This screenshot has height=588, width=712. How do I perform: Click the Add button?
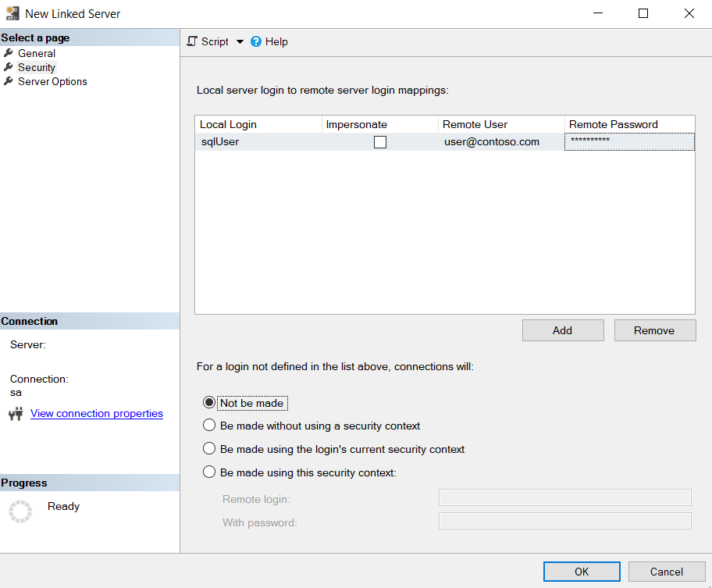pyautogui.click(x=563, y=330)
